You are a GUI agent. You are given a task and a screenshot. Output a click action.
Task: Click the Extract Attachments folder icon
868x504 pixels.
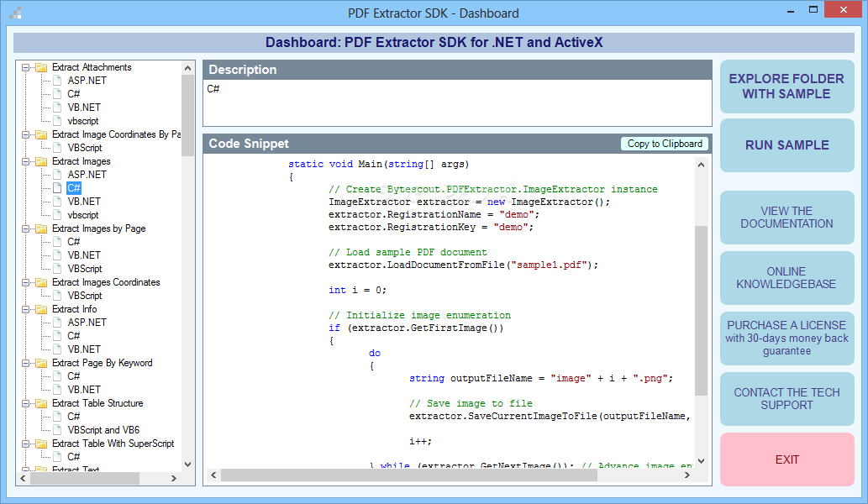click(41, 67)
